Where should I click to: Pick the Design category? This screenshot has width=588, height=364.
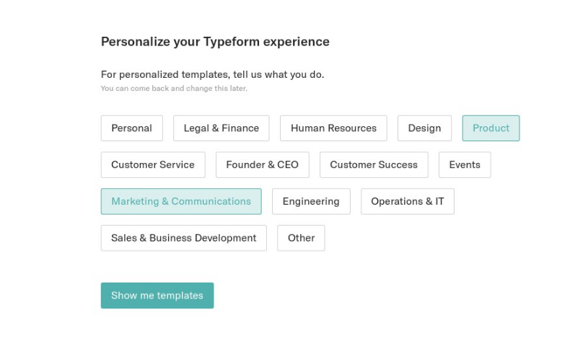[x=424, y=128]
